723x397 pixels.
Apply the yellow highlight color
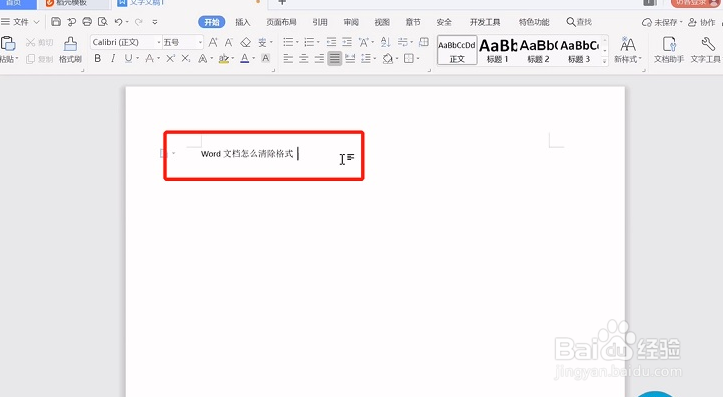click(223, 59)
